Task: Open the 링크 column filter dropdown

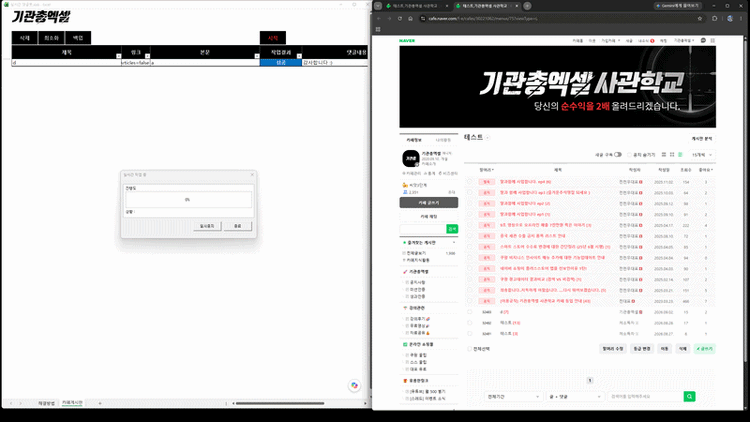Action: coord(147,56)
